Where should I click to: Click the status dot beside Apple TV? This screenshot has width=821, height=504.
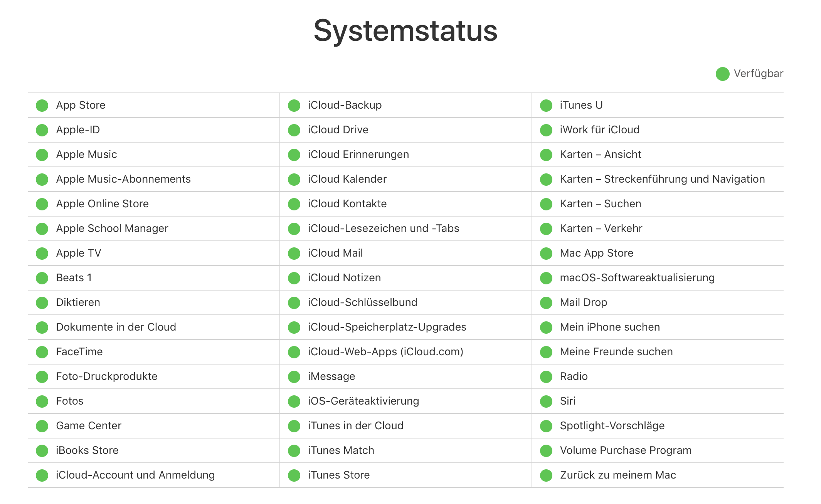click(x=42, y=253)
